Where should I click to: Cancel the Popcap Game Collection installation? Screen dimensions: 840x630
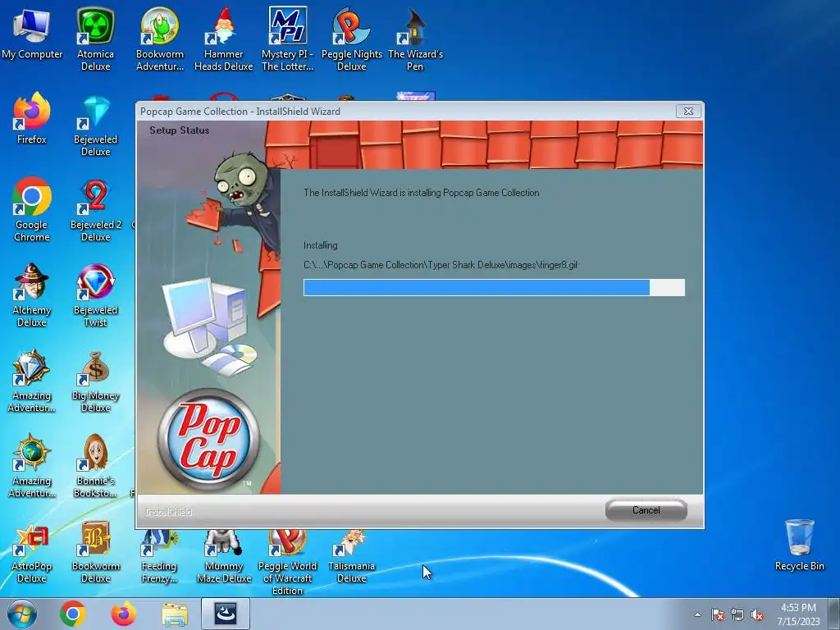646,510
